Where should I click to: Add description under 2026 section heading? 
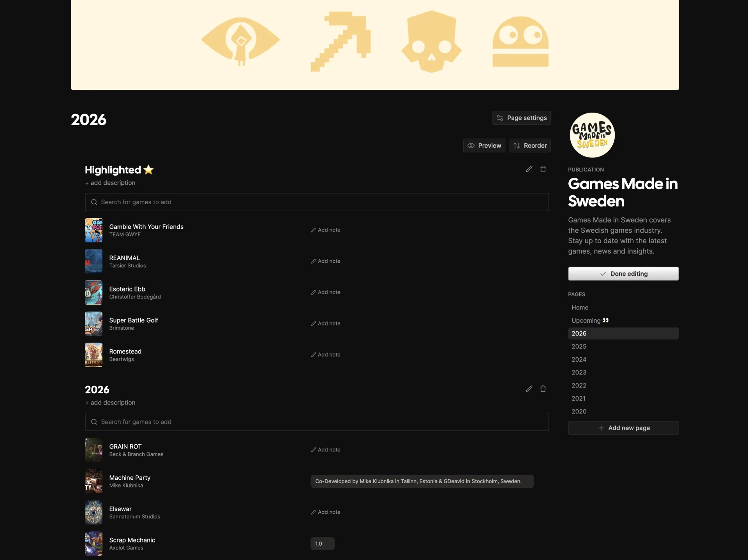point(110,403)
